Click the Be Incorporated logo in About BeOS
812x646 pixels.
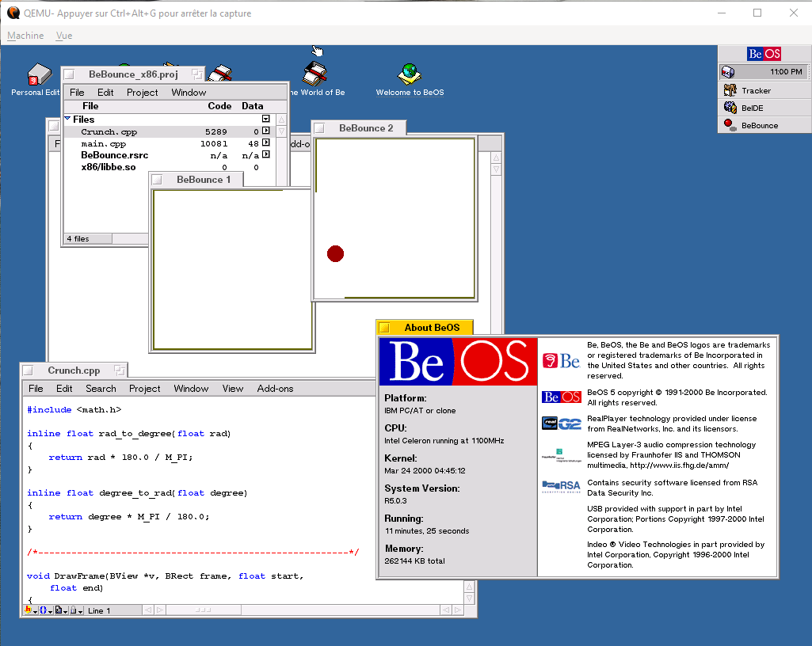562,361
